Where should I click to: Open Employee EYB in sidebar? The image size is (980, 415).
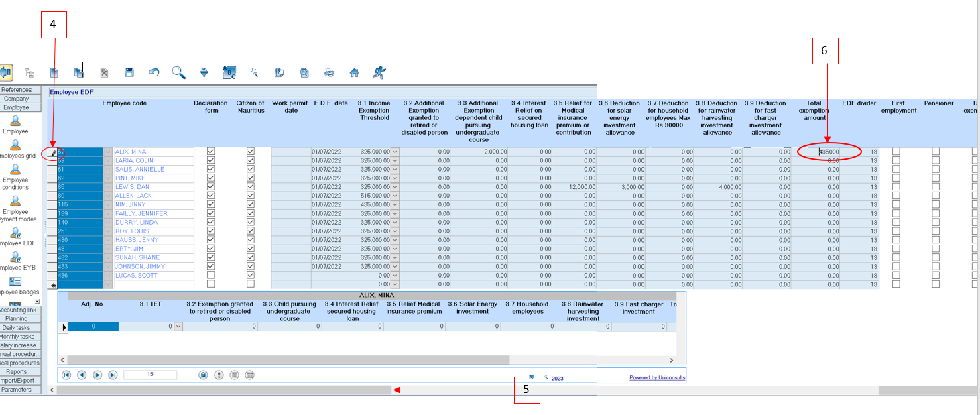(x=15, y=257)
